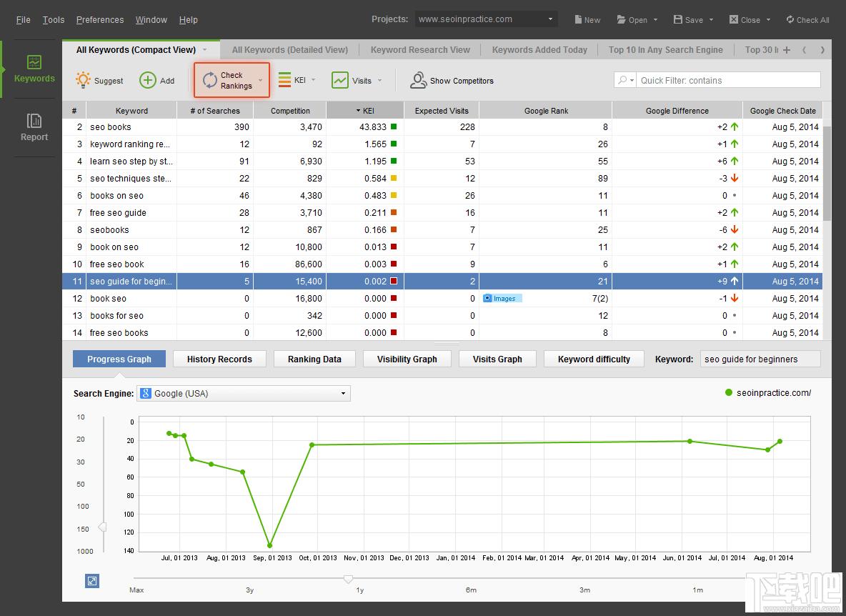The height and width of the screenshot is (616, 846).
Task: Click the Close project icon
Action: pos(733,19)
